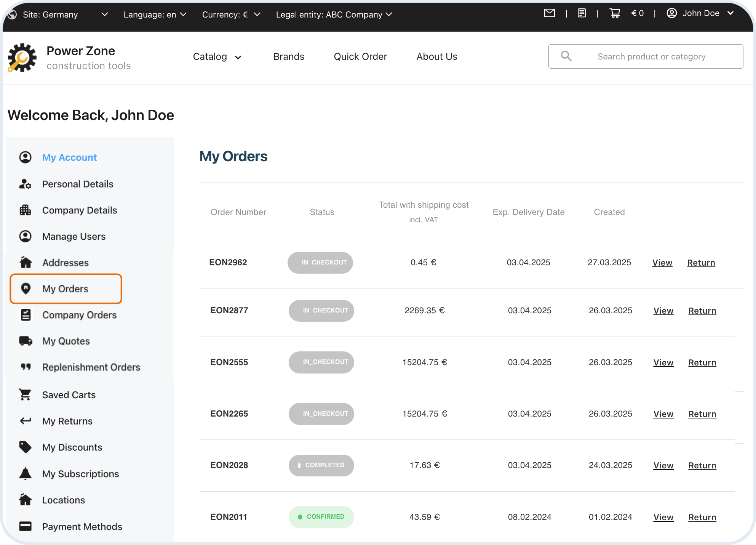This screenshot has height=545, width=756.
Task: Open the document list icon in header
Action: [x=582, y=13]
